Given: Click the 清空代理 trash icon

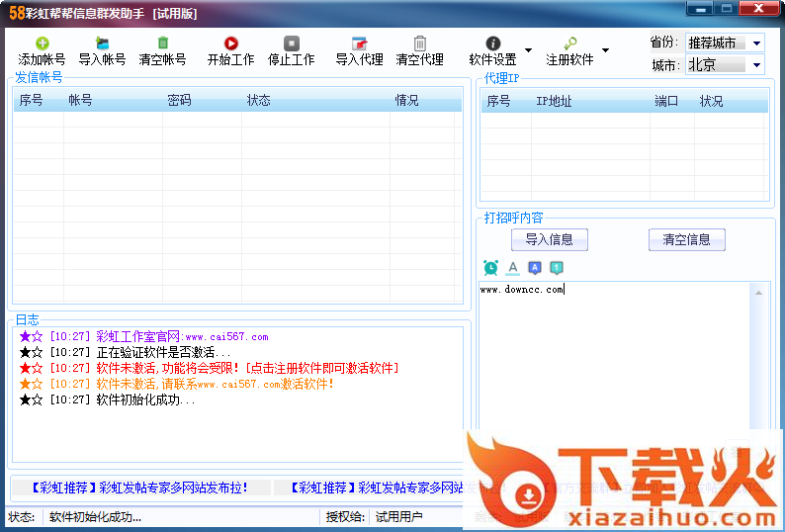Looking at the screenshot, I should (420, 44).
